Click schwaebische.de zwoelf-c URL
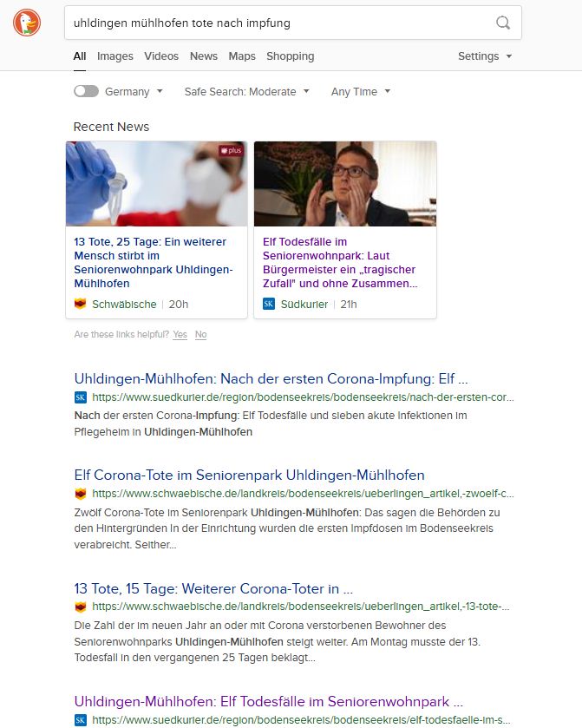 coord(303,494)
